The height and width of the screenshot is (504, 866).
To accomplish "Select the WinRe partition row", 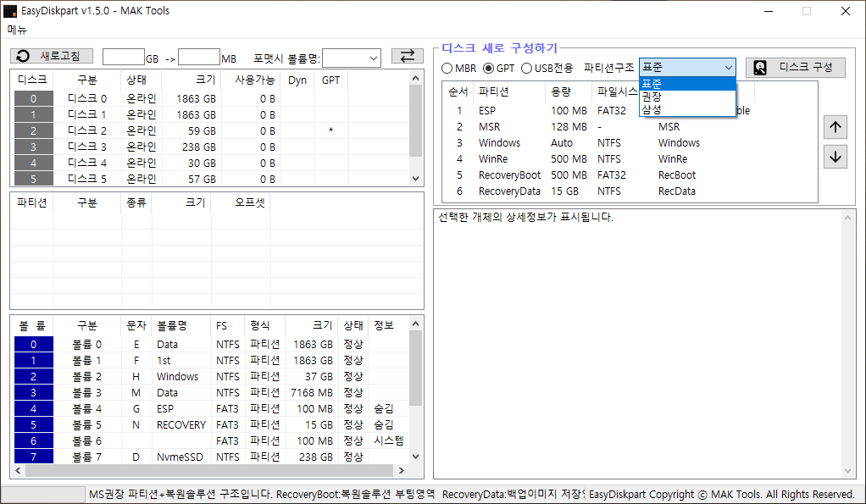I will 630,159.
